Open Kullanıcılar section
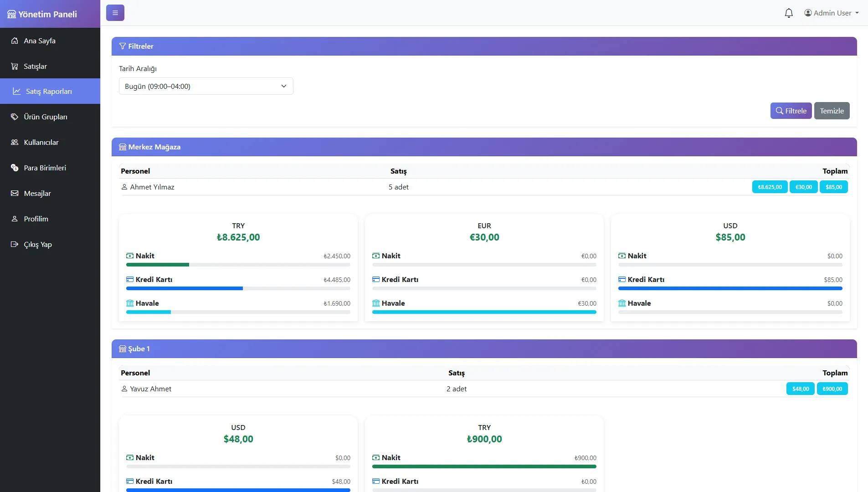Screen dimensions: 868x492 tap(50, 142)
